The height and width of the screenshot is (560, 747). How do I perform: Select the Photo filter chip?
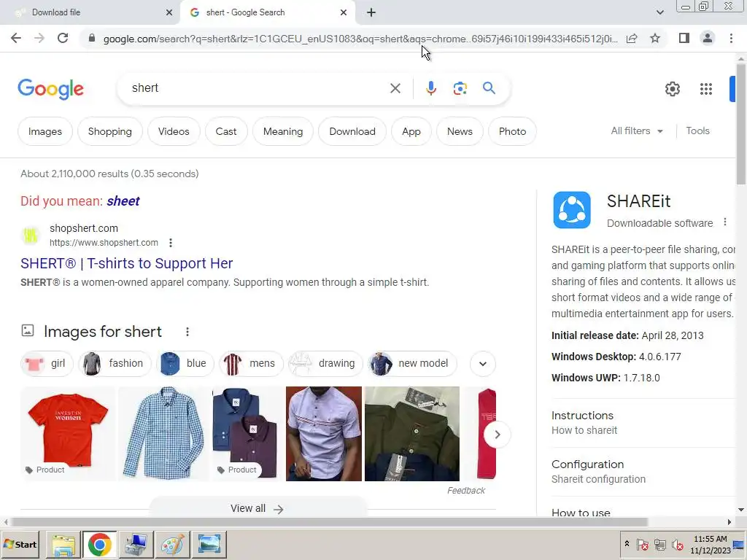pos(512,131)
